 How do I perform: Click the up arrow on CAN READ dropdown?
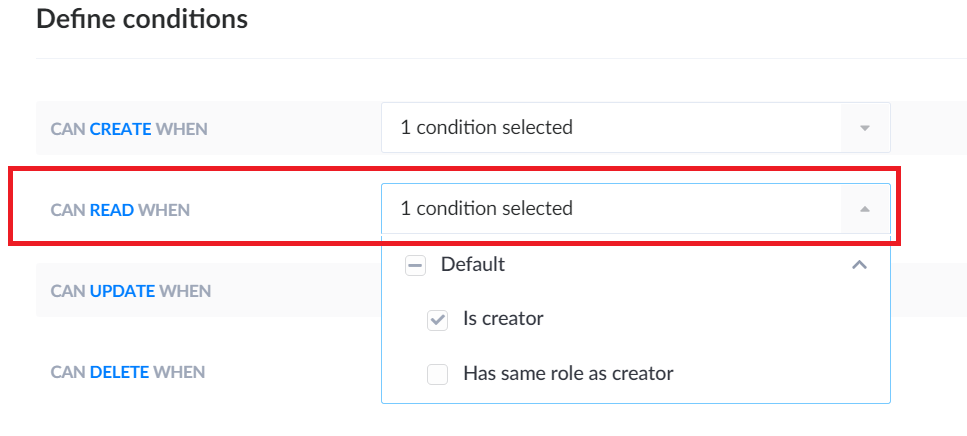(865, 209)
